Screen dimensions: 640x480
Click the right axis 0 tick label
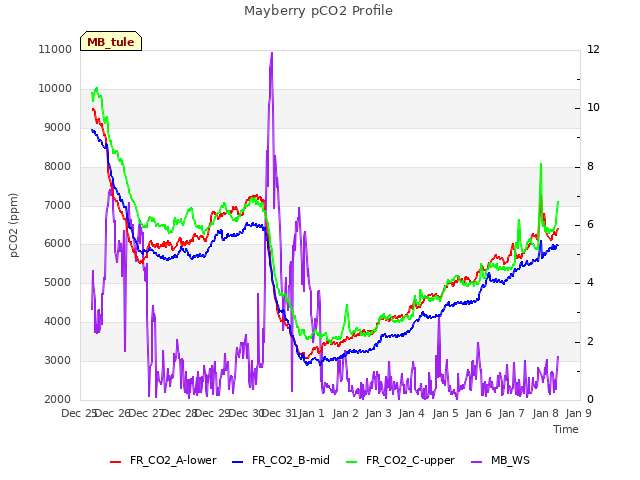coord(591,399)
